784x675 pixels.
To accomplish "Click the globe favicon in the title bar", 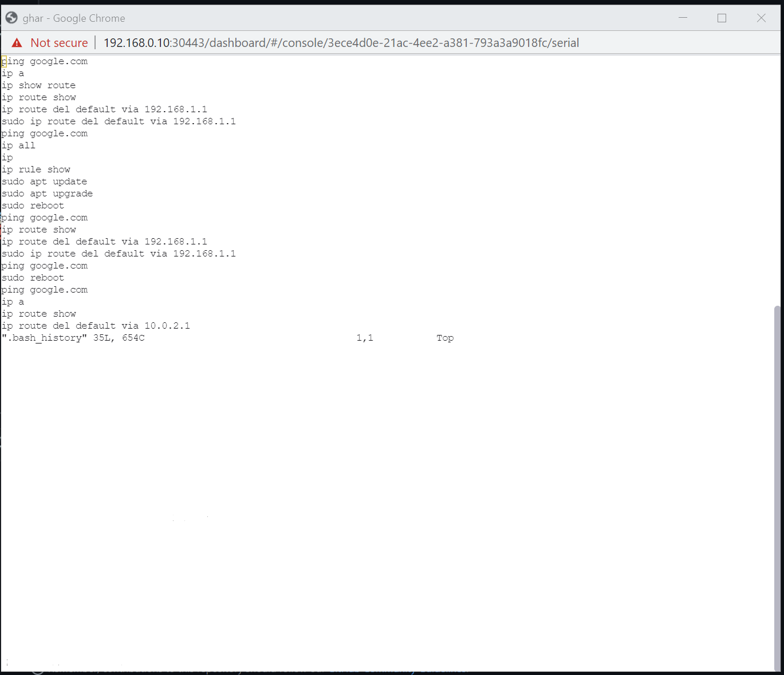I will point(11,17).
